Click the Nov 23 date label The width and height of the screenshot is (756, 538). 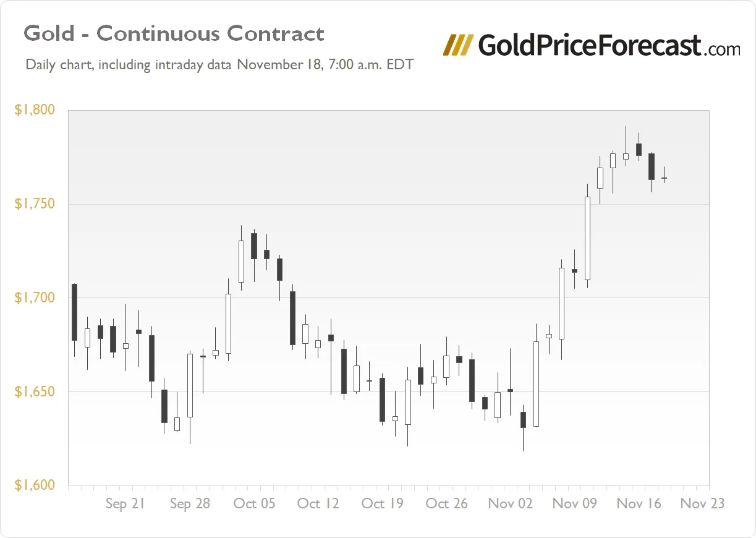point(702,503)
